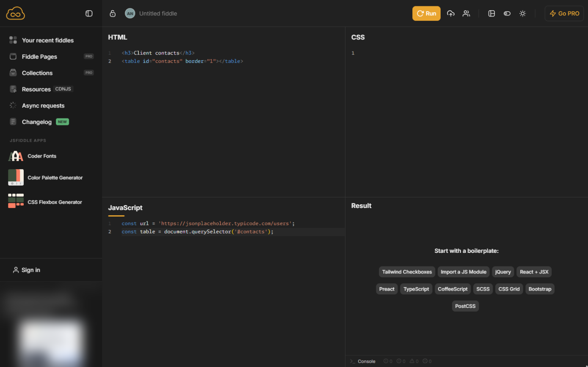Choose the CSS Grid boilerplate
The height and width of the screenshot is (367, 588).
tap(509, 289)
